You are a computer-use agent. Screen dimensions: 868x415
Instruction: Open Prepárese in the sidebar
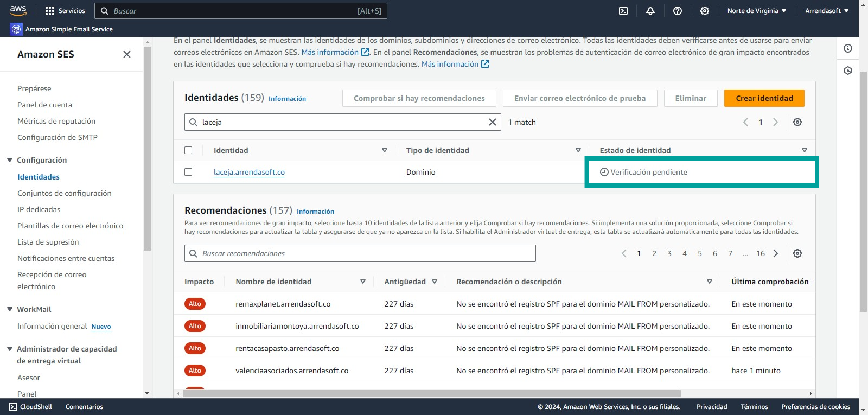(x=34, y=88)
